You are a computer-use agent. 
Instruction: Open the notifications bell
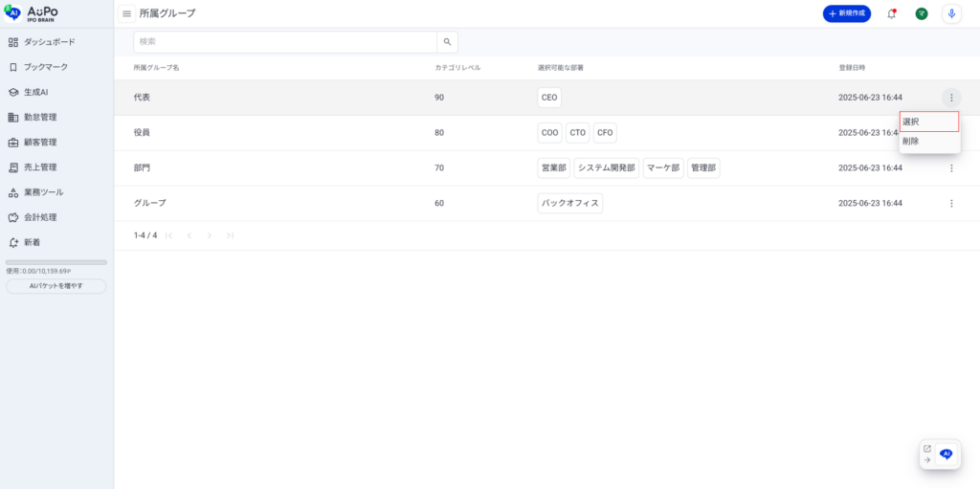(892, 13)
